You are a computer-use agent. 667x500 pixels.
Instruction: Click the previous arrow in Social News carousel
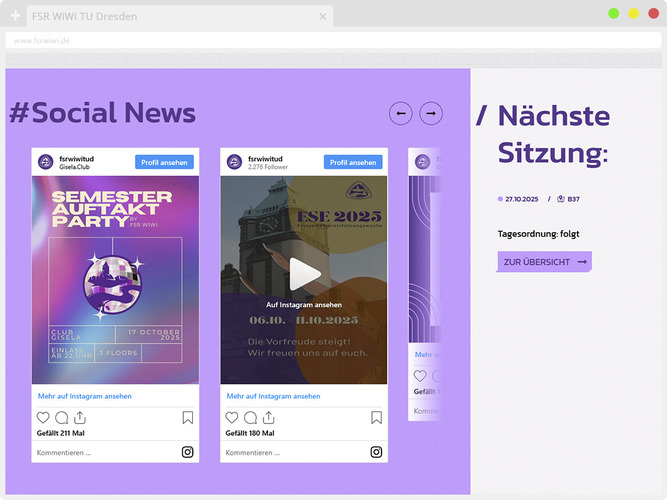(x=401, y=114)
